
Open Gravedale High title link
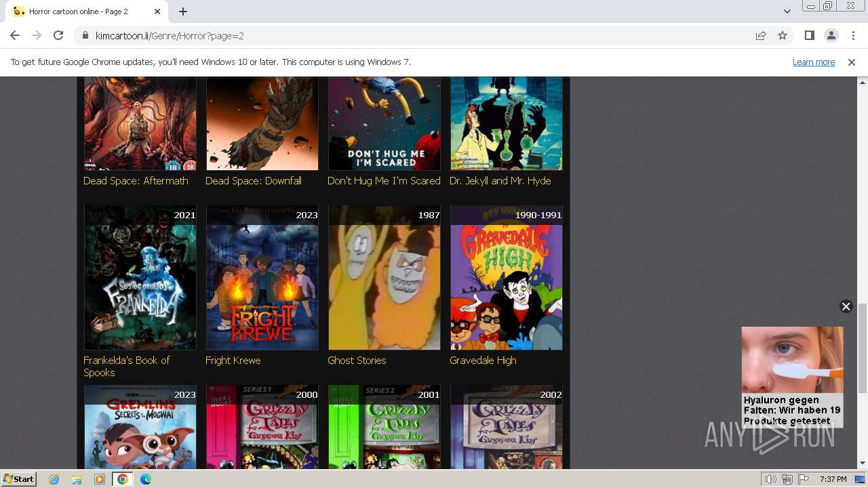(x=483, y=361)
